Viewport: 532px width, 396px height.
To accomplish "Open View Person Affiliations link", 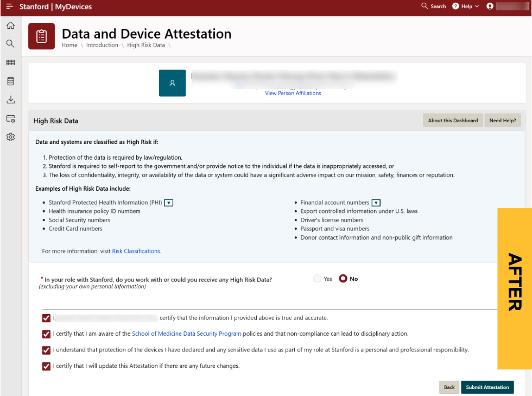I will (x=293, y=93).
